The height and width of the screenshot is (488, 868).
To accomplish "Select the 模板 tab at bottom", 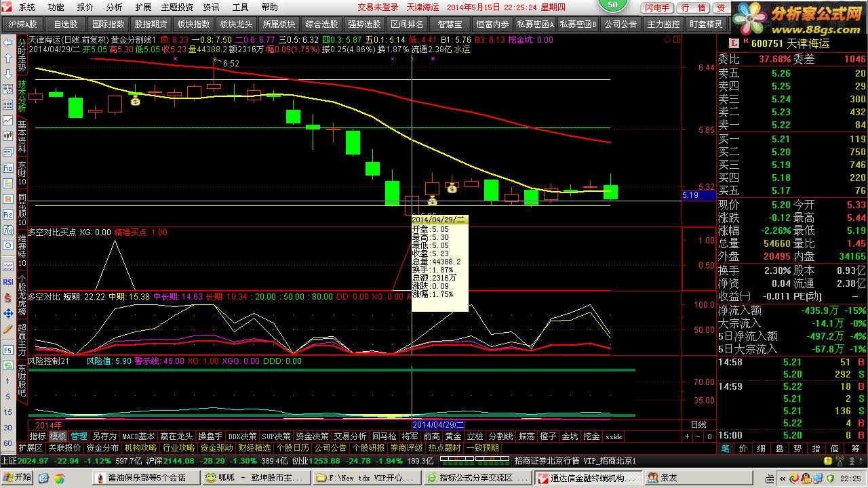I will pos(58,436).
